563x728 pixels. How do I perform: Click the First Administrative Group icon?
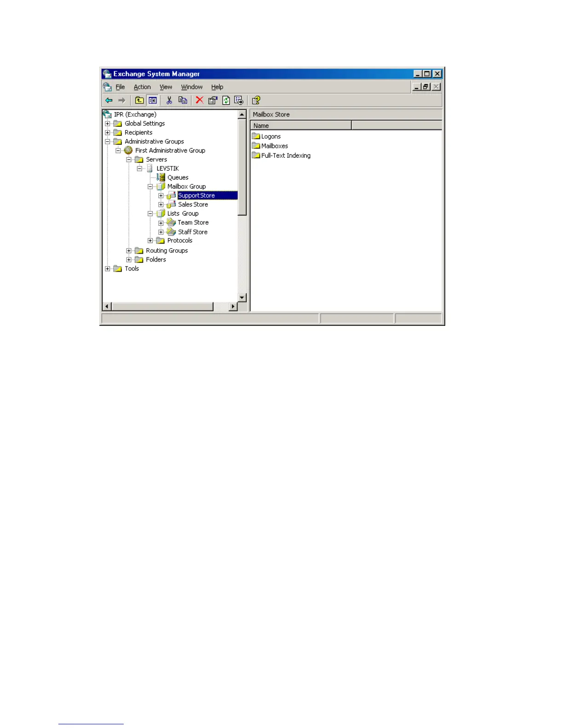coord(128,150)
